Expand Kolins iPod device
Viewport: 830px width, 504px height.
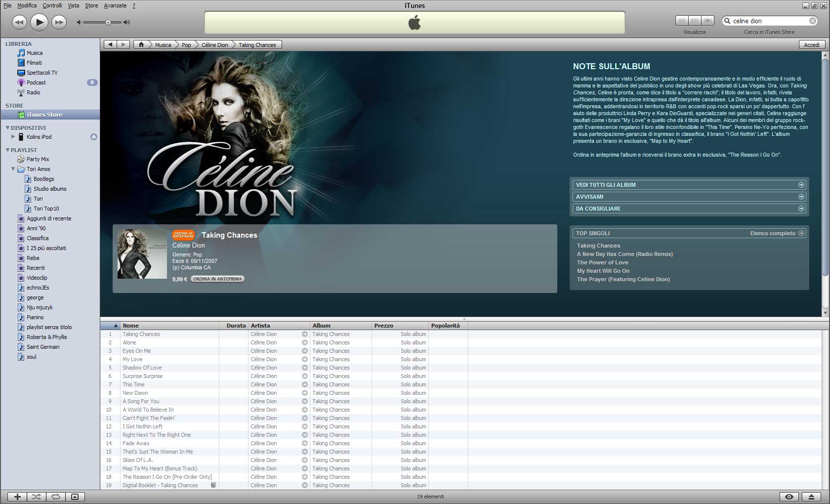tap(13, 137)
